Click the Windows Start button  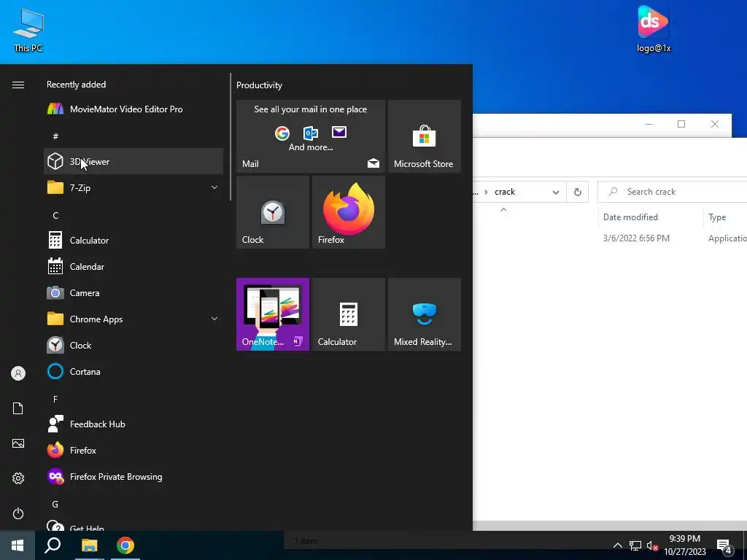18,545
